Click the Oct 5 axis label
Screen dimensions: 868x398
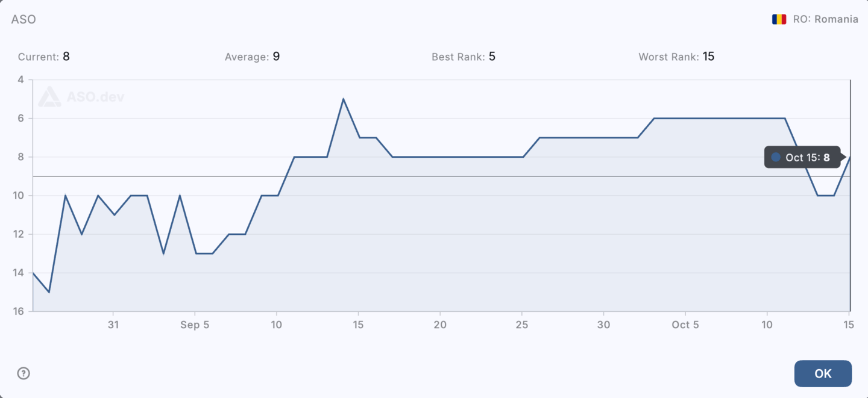pyautogui.click(x=685, y=325)
